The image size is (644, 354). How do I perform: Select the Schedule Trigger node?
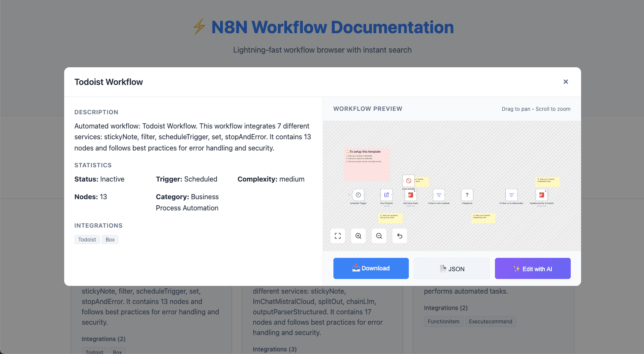point(358,195)
